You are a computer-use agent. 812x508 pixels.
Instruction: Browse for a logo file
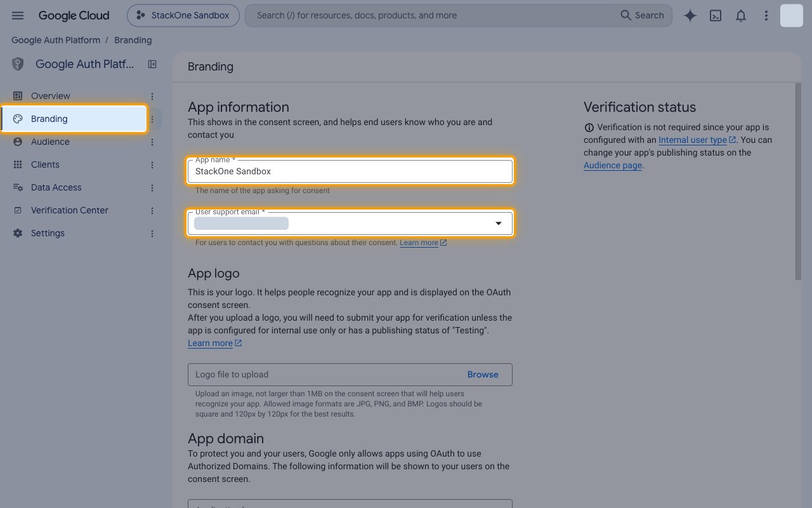pos(483,375)
